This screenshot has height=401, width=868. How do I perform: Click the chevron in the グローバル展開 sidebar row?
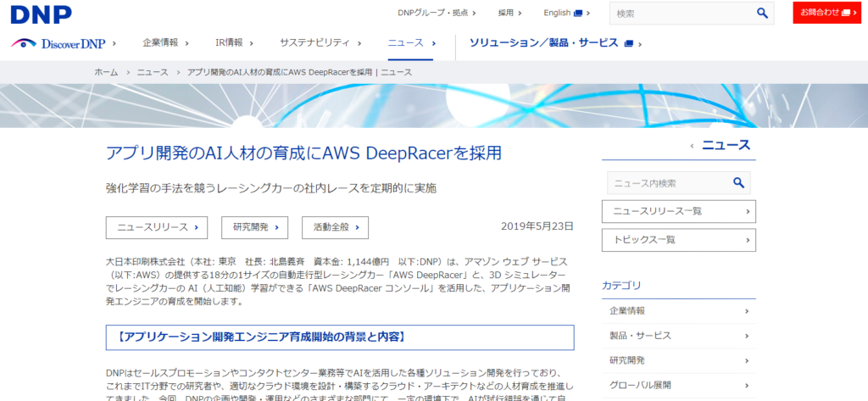click(x=747, y=386)
